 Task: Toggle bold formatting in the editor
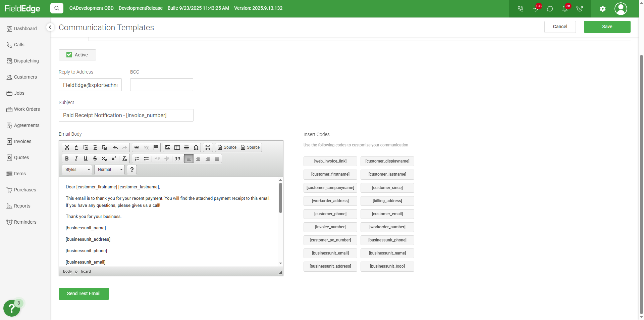coord(67,158)
